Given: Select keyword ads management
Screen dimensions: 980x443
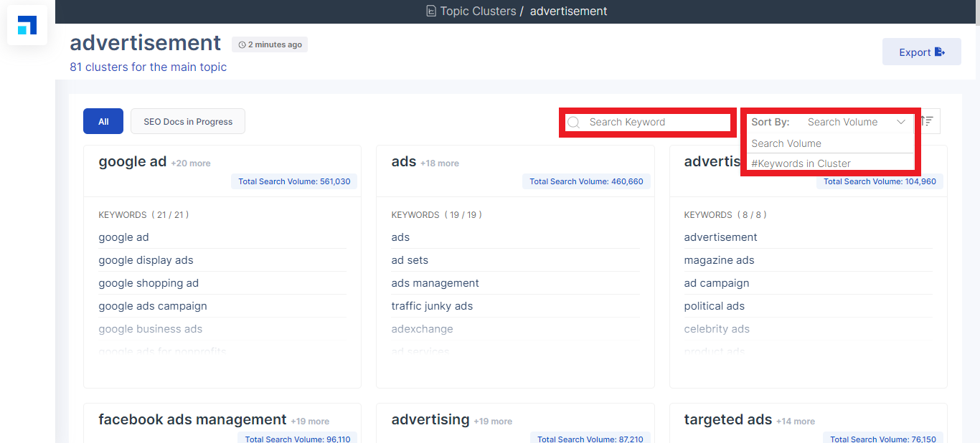Looking at the screenshot, I should [x=435, y=283].
